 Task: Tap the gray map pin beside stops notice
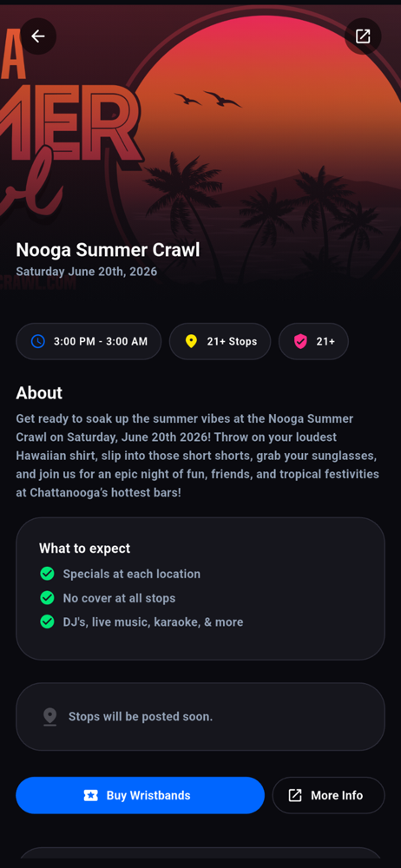coord(49,716)
